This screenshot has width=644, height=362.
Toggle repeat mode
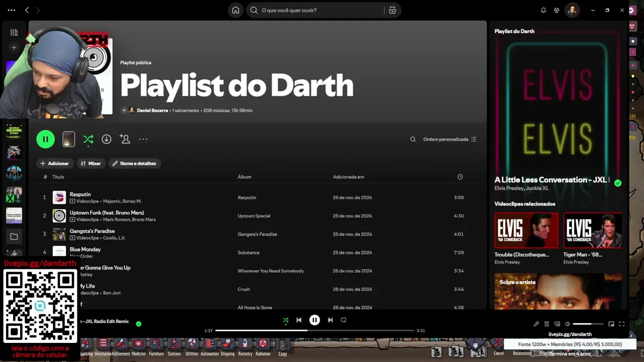point(344,320)
